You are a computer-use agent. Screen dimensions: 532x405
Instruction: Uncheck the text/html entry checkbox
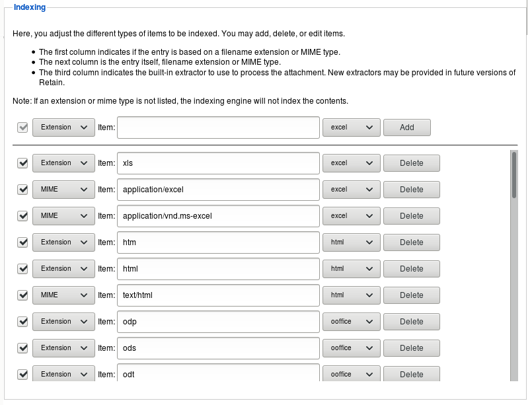click(x=23, y=295)
